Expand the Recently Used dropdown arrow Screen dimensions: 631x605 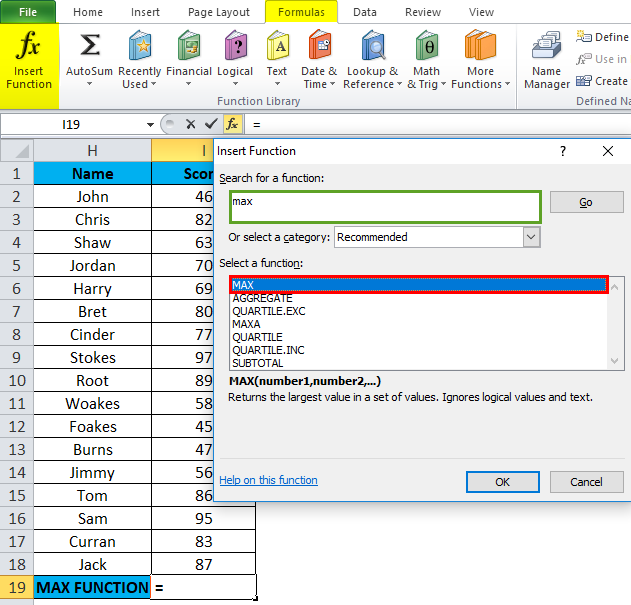tap(153, 84)
